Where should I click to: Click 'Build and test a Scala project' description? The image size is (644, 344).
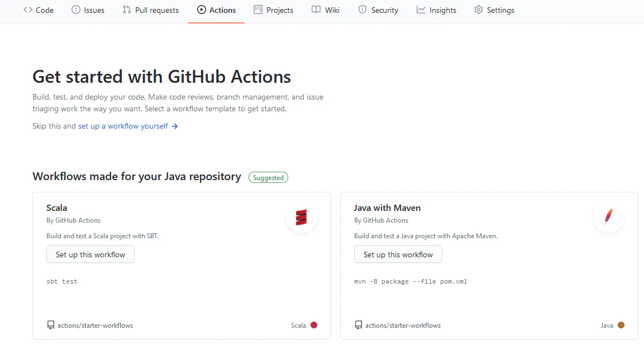(102, 236)
